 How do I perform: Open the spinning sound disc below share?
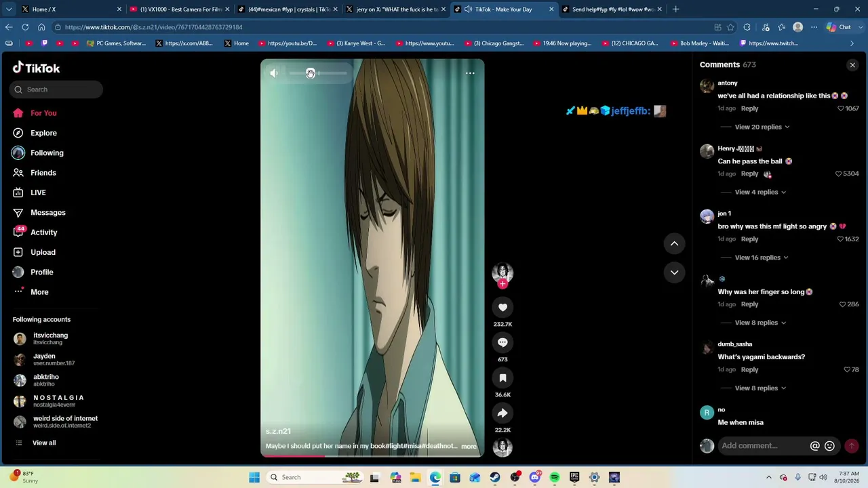[502, 447]
